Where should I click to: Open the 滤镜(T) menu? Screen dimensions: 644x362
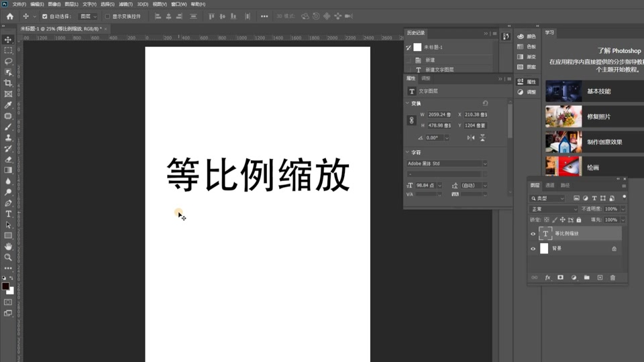[x=125, y=4]
